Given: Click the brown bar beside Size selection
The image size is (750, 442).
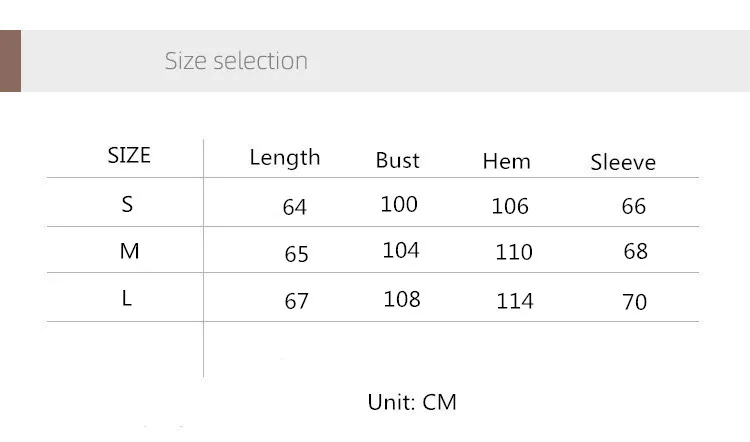Looking at the screenshot, I should pyautogui.click(x=10, y=61).
